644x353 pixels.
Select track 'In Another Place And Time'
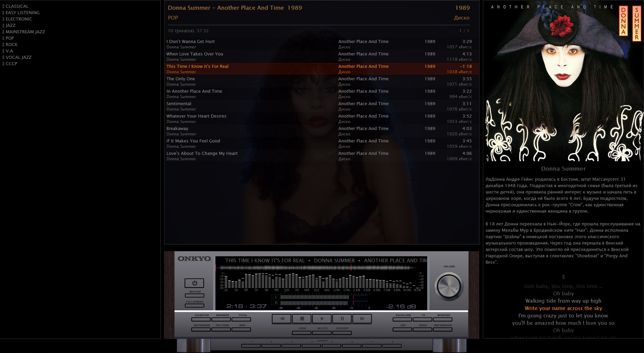[321, 94]
